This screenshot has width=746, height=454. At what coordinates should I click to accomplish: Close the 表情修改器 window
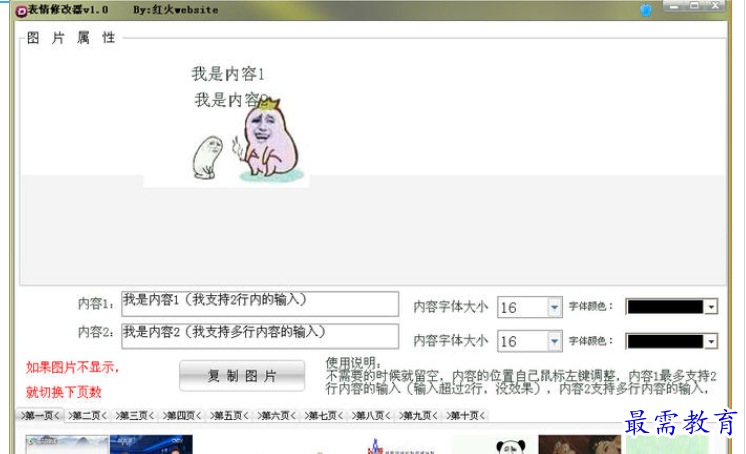click(715, 6)
